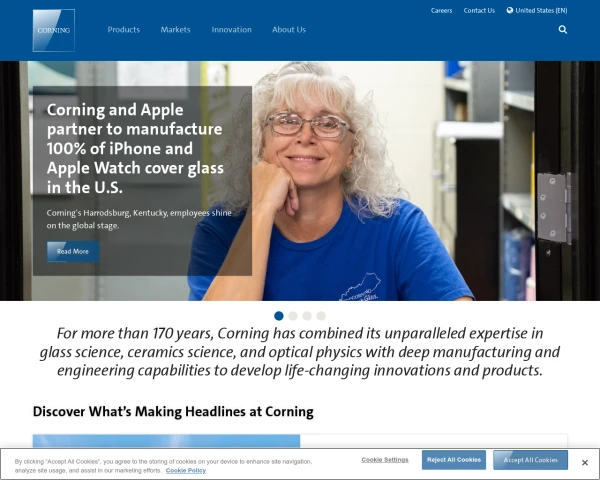Open the Markets menu
The image size is (600, 480).
pos(175,29)
